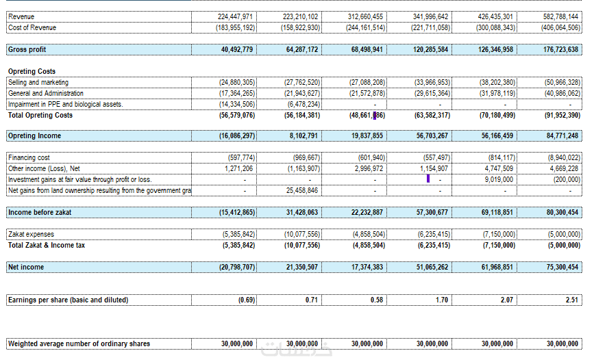
Task: Click impairment value (14,334,506)
Action: [x=237, y=105]
